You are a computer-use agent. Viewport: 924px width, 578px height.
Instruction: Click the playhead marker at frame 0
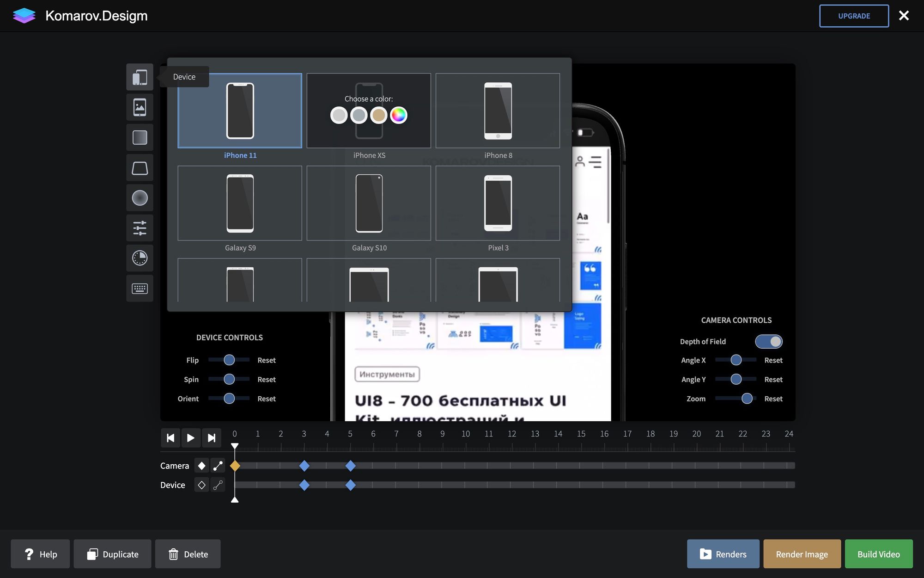click(235, 446)
